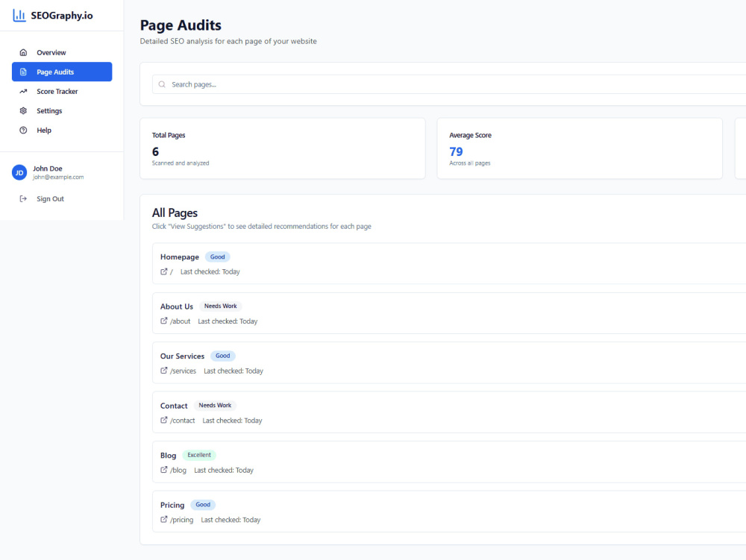Select the Pricing page title
Image resolution: width=746 pixels, height=560 pixels.
[x=172, y=505]
